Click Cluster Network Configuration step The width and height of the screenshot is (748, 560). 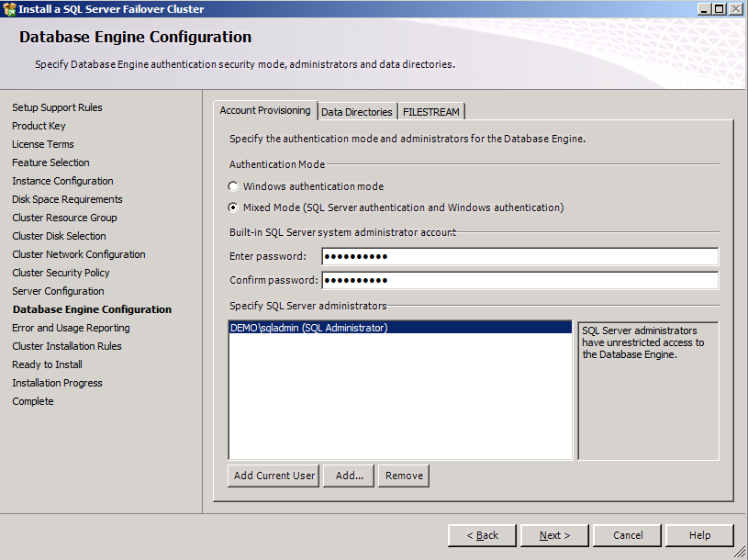pos(79,254)
